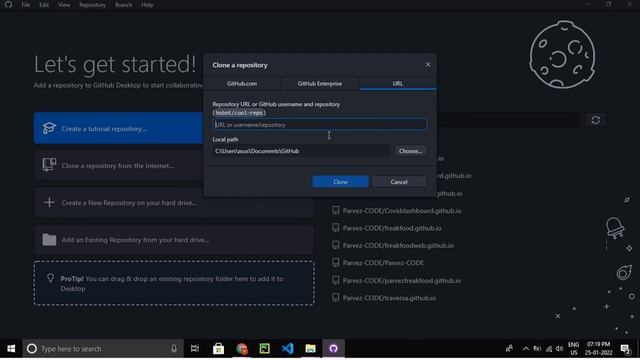This screenshot has width=640, height=360.
Task: Open the clock and date flyout
Action: pyautogui.click(x=598, y=349)
